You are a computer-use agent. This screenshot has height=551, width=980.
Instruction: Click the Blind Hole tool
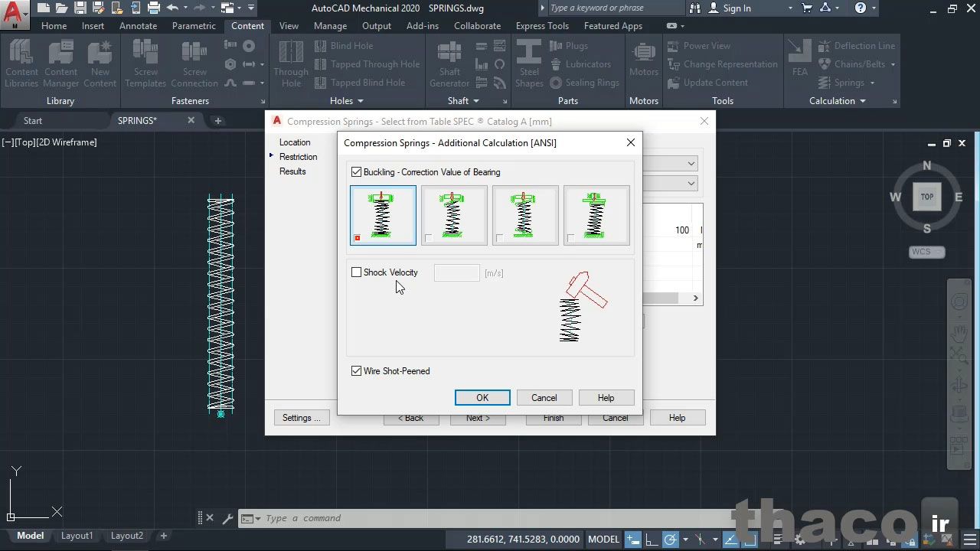click(343, 46)
